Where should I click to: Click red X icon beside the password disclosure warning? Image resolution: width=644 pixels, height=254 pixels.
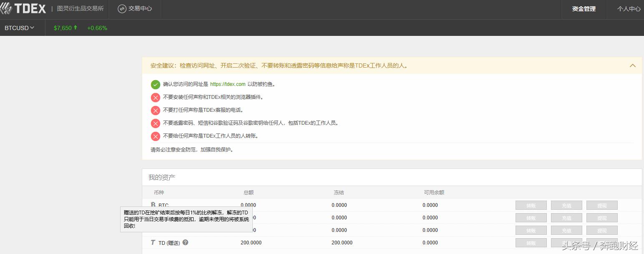(155, 123)
